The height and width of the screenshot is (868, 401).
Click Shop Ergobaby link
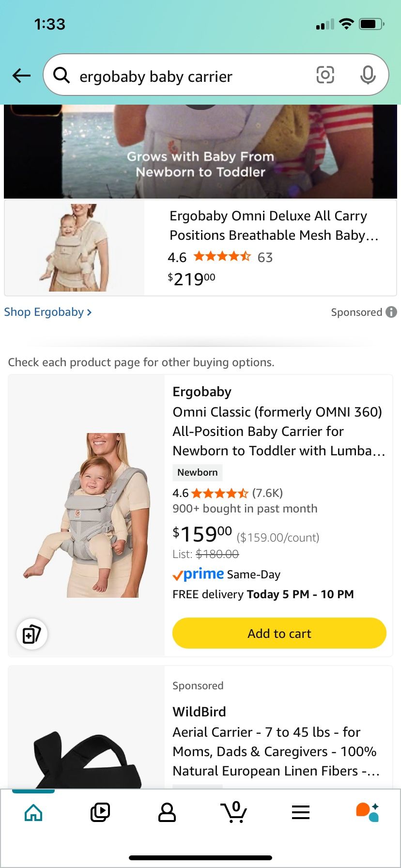(47, 312)
